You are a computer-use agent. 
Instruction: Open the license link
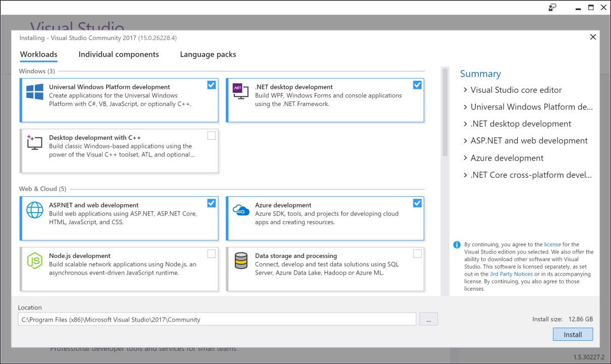tap(552, 244)
